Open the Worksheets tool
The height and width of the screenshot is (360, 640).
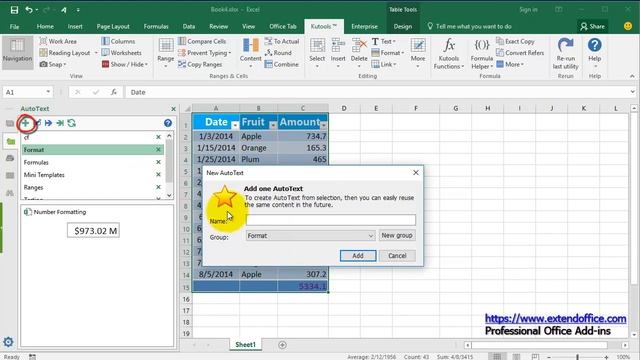(x=122, y=53)
